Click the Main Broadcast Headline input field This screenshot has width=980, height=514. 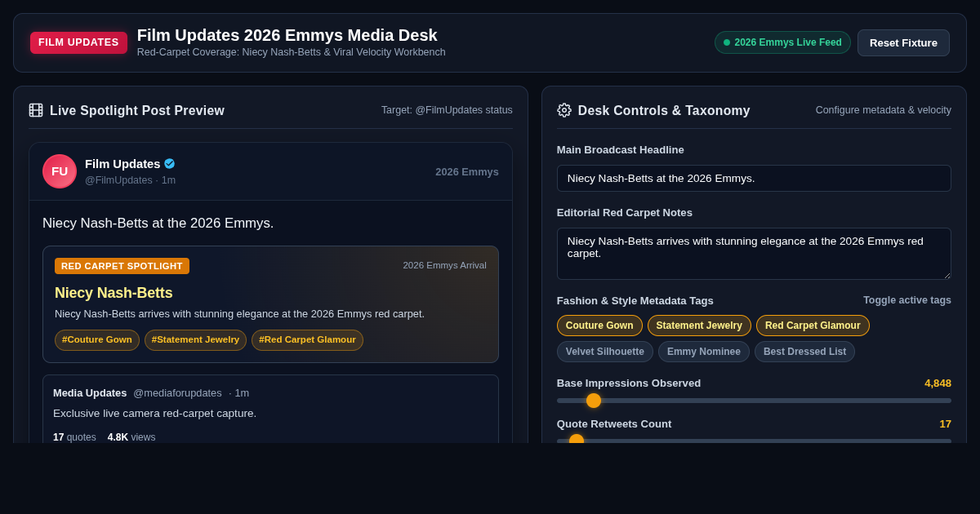tap(754, 178)
